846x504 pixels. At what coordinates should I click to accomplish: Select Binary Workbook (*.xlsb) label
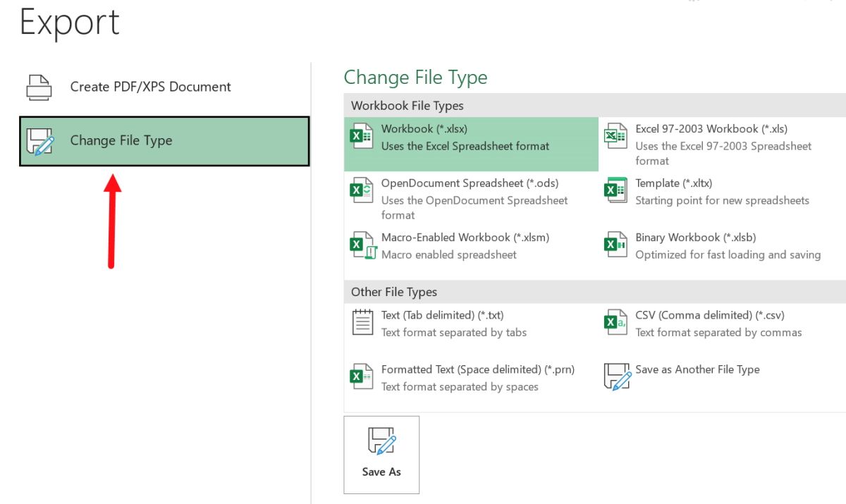(695, 238)
